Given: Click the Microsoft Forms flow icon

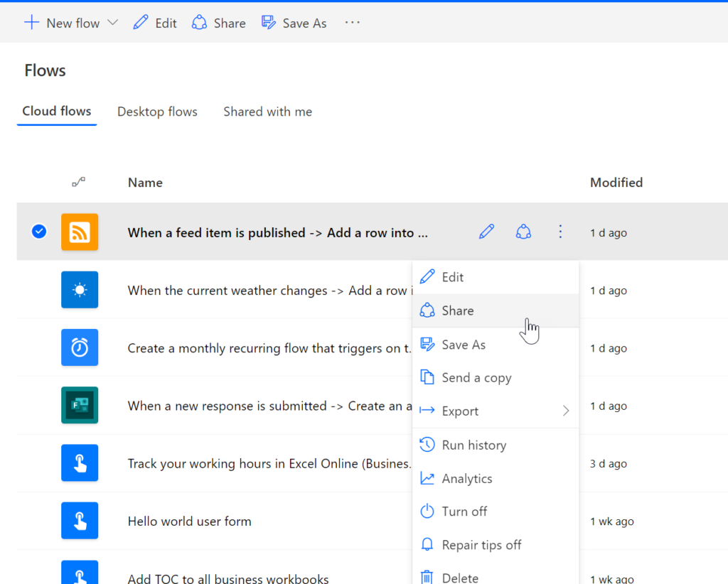Looking at the screenshot, I should 80,406.
